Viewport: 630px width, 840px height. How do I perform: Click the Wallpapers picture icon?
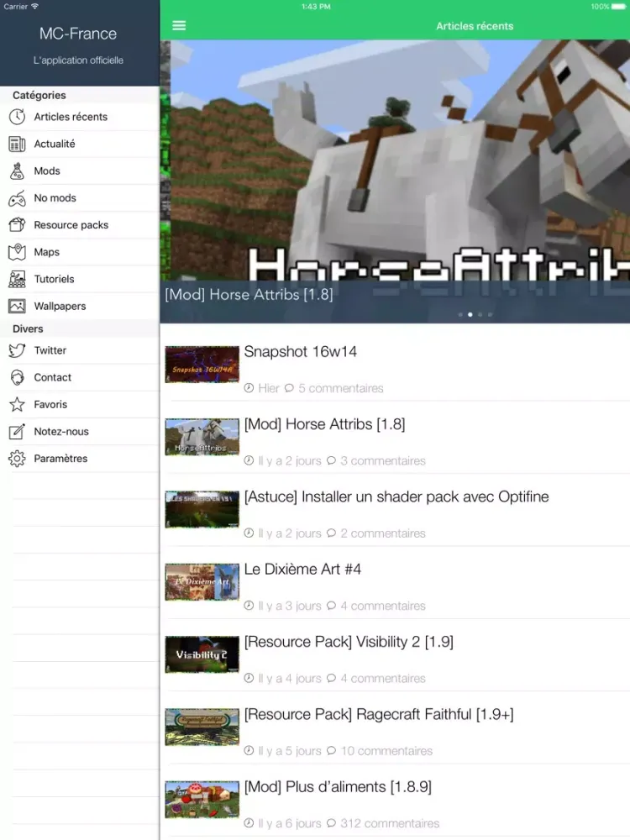[x=17, y=306]
